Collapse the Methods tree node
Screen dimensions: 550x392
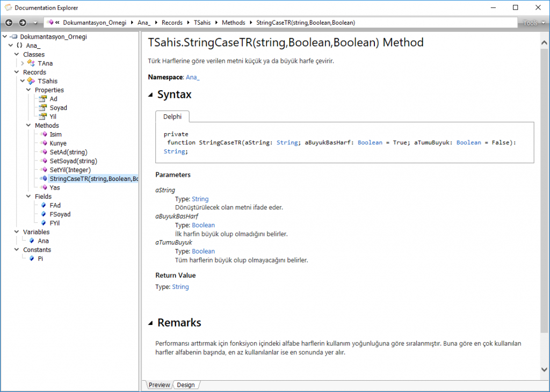[x=29, y=126]
